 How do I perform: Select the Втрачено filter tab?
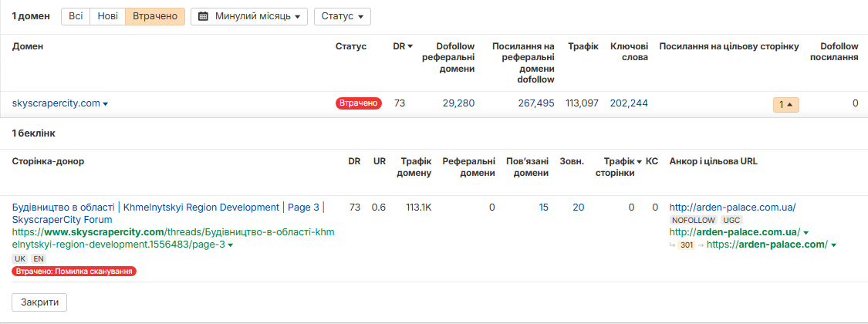click(x=155, y=17)
